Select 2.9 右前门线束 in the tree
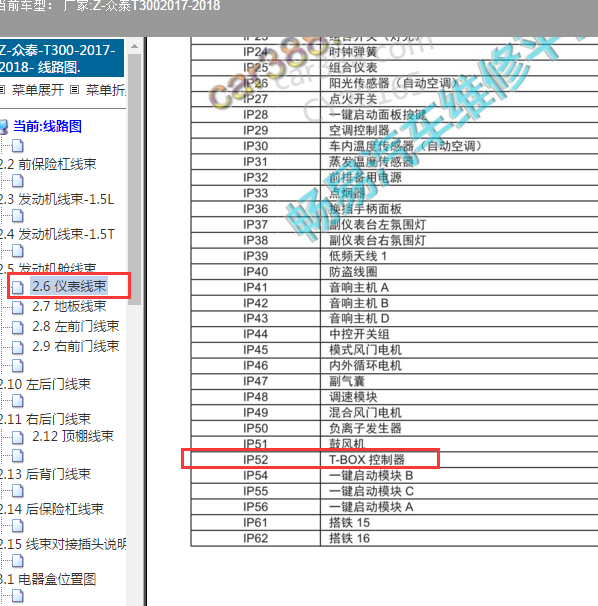The width and height of the screenshot is (598, 606). [75, 346]
